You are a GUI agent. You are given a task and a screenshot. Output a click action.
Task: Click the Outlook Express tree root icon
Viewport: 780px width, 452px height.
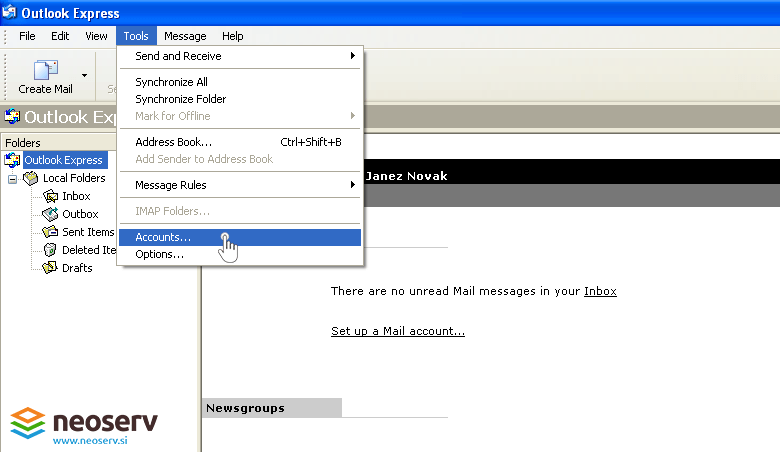click(12, 160)
